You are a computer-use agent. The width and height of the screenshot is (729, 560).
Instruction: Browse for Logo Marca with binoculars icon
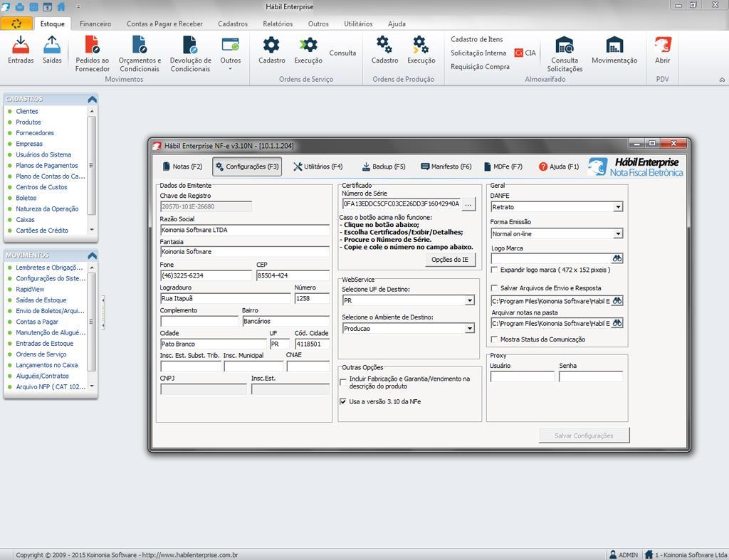(617, 258)
